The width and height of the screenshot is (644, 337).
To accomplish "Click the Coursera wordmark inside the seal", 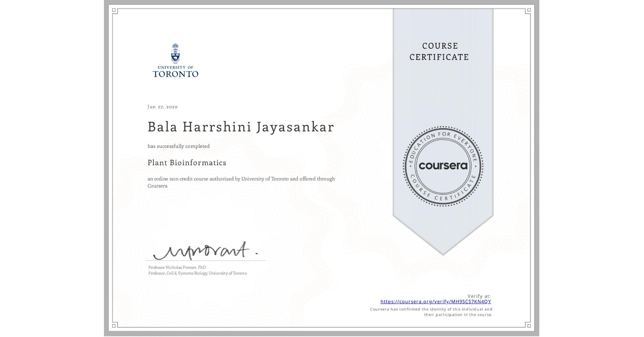I will [443, 166].
